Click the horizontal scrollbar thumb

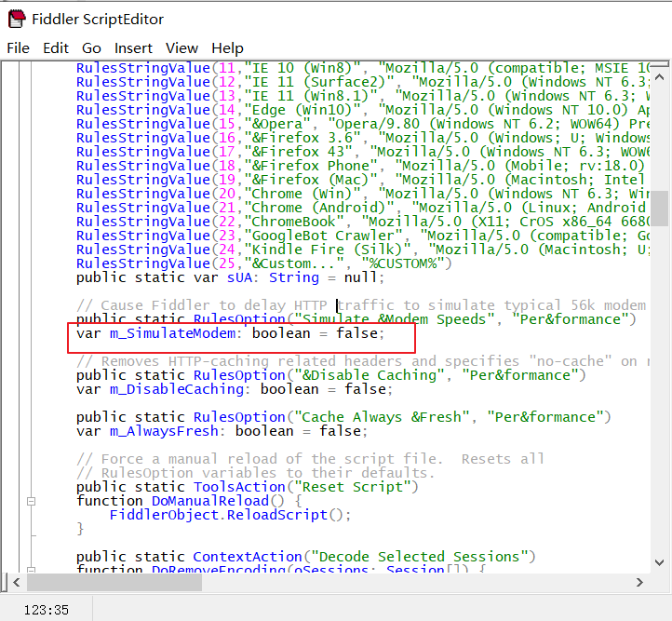[114, 583]
